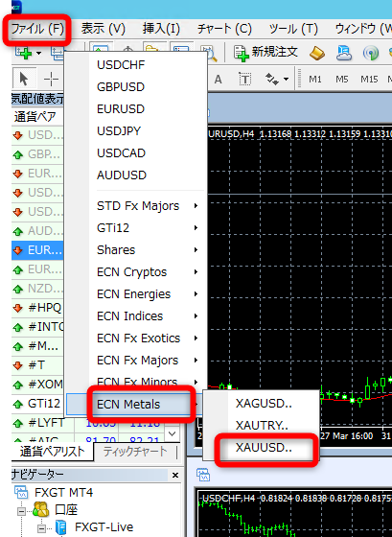Select XAGUSD.. from the metals submenu

pyautogui.click(x=263, y=404)
